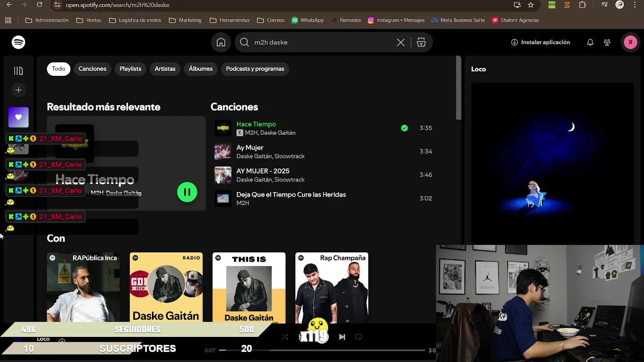Click the plus create-playlist icon

19,90
